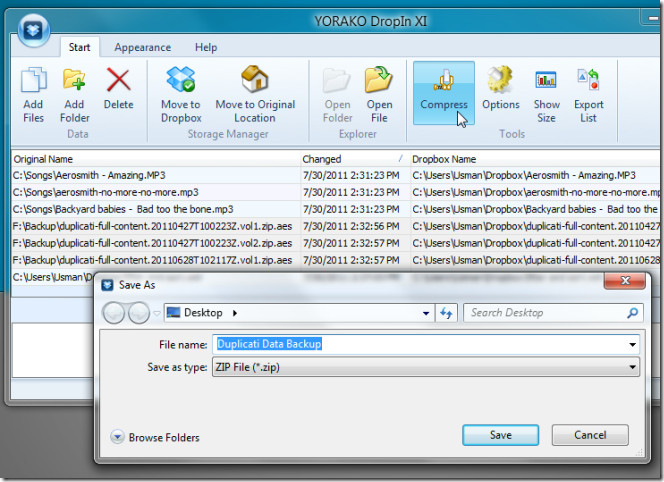The width and height of the screenshot is (664, 482).
Task: Click the Save button
Action: (501, 435)
